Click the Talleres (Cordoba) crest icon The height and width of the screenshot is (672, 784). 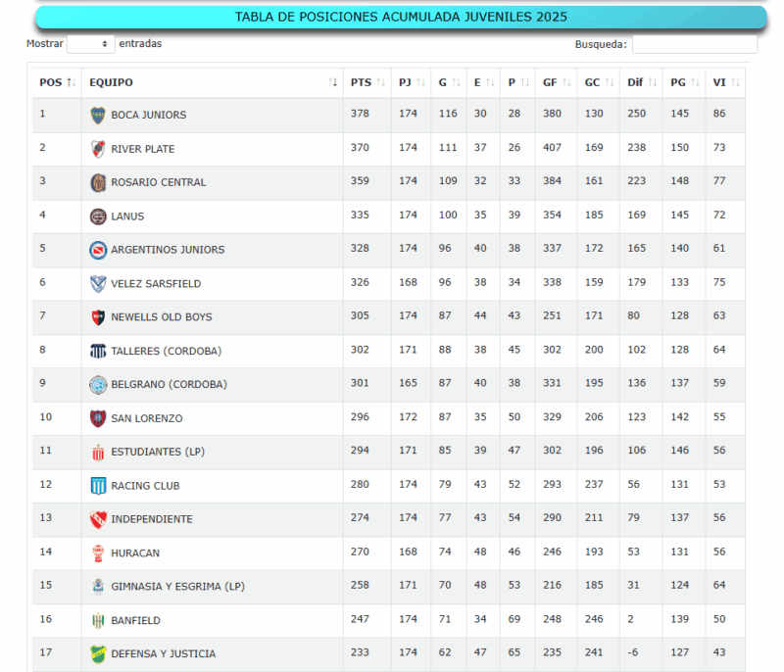pyautogui.click(x=98, y=351)
